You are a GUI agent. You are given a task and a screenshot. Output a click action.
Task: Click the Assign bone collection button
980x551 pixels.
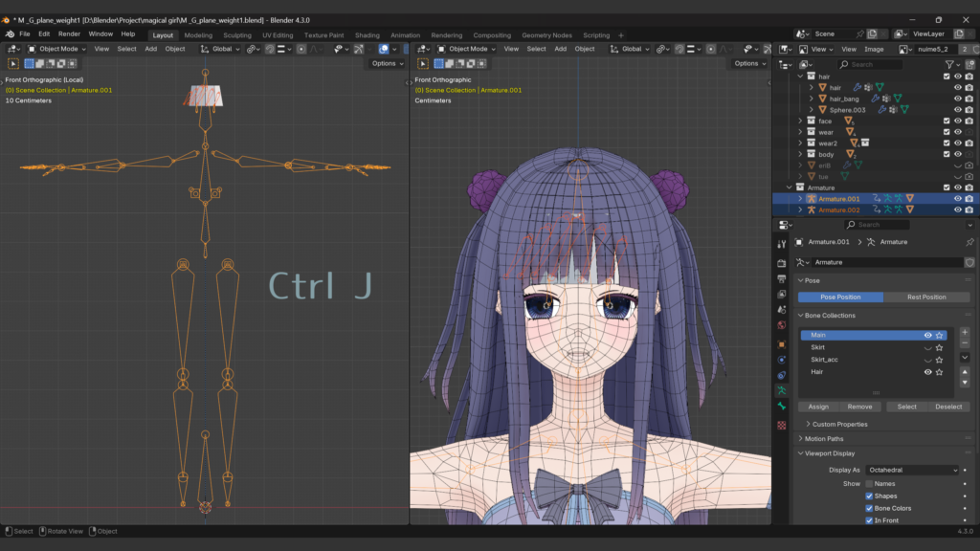point(818,407)
